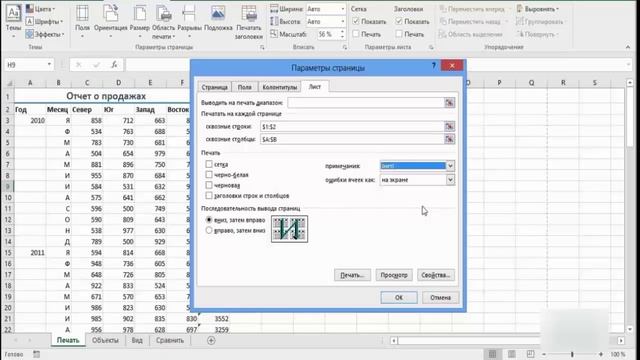Image resolution: width=640 pixels, height=360 pixels.
Task: Open the Область печати menu
Action: click(x=164, y=21)
